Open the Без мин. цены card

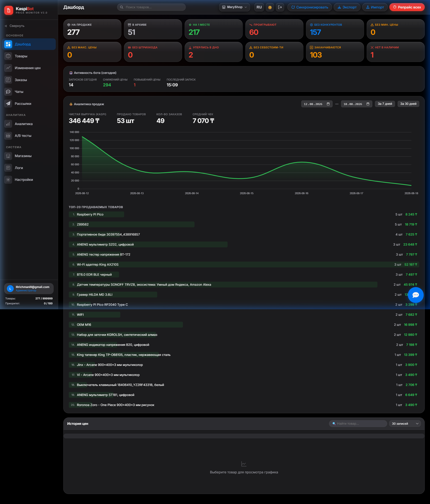pos(396,29)
